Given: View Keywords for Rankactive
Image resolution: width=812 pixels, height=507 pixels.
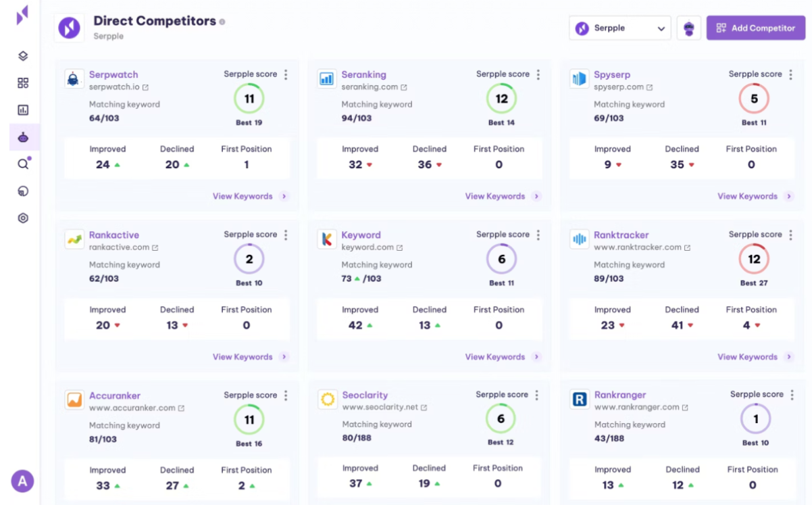Looking at the screenshot, I should pyautogui.click(x=251, y=357).
